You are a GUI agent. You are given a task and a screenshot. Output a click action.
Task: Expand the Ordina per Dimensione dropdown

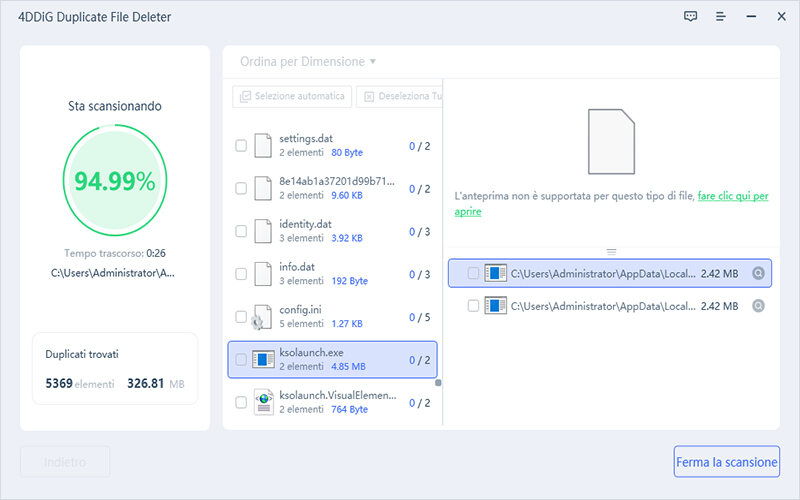tap(308, 61)
